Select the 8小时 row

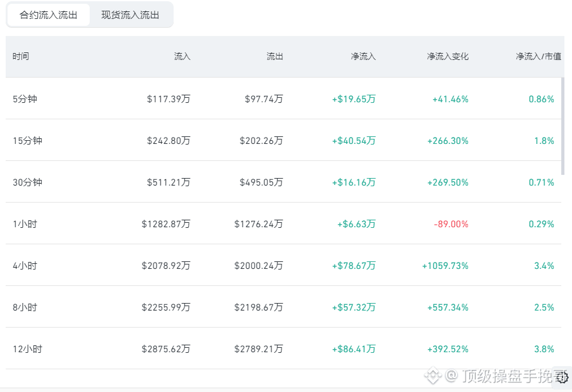[283, 307]
